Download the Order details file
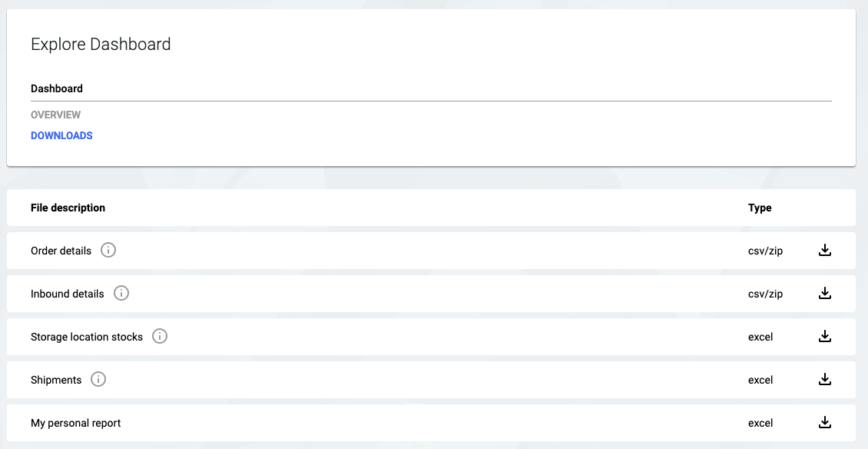Image resolution: width=868 pixels, height=449 pixels. (x=825, y=251)
